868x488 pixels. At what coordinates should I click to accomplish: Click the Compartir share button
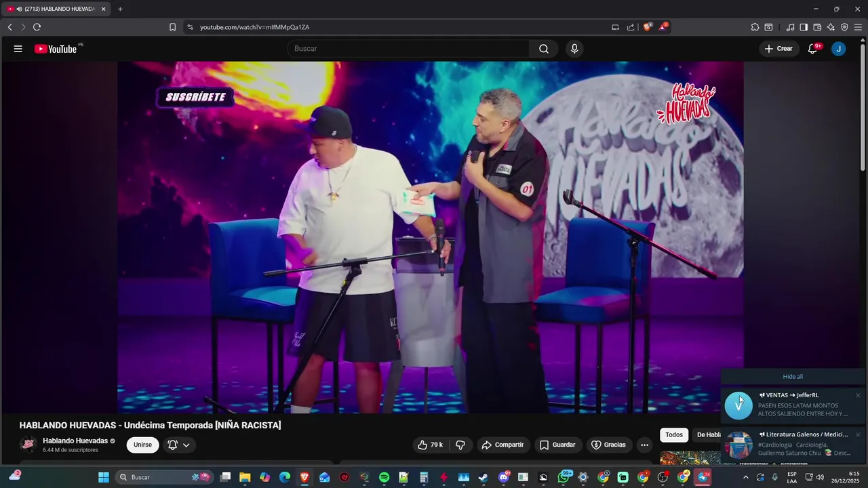click(x=502, y=445)
